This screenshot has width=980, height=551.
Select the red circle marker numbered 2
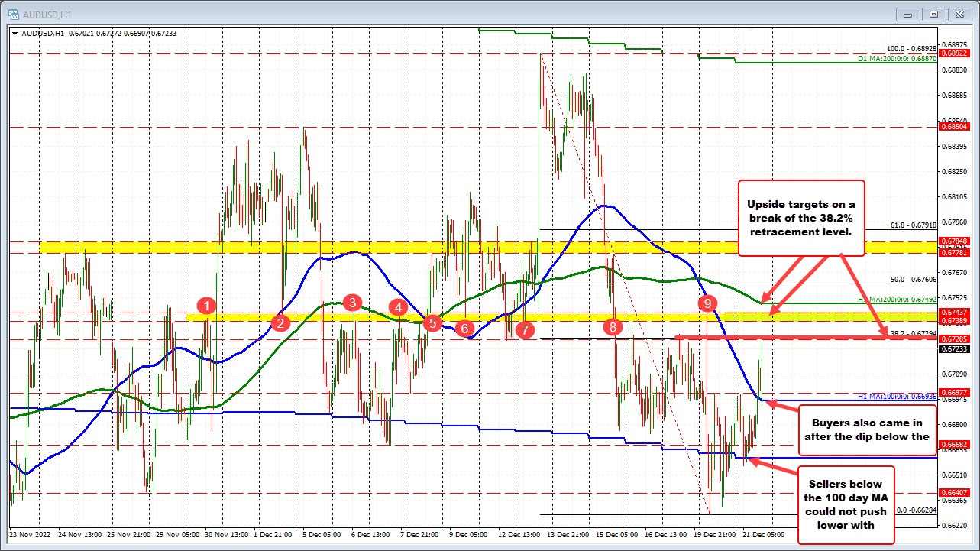point(280,324)
